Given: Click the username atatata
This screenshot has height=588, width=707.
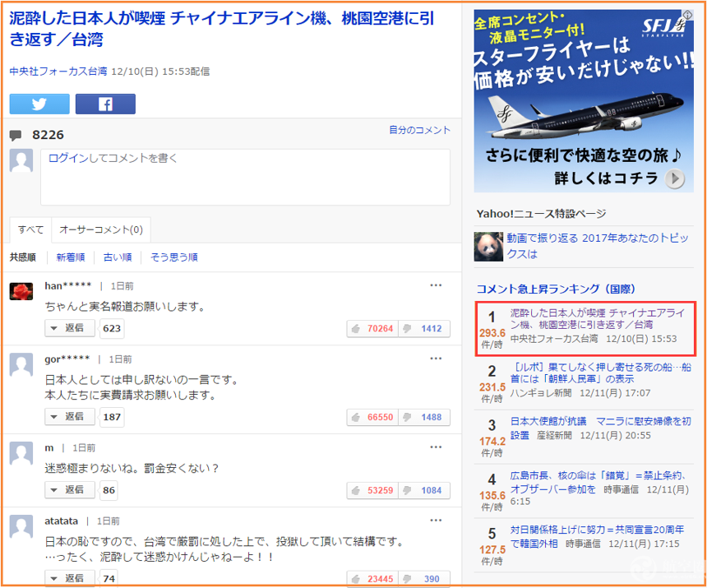Looking at the screenshot, I should pyautogui.click(x=62, y=521).
